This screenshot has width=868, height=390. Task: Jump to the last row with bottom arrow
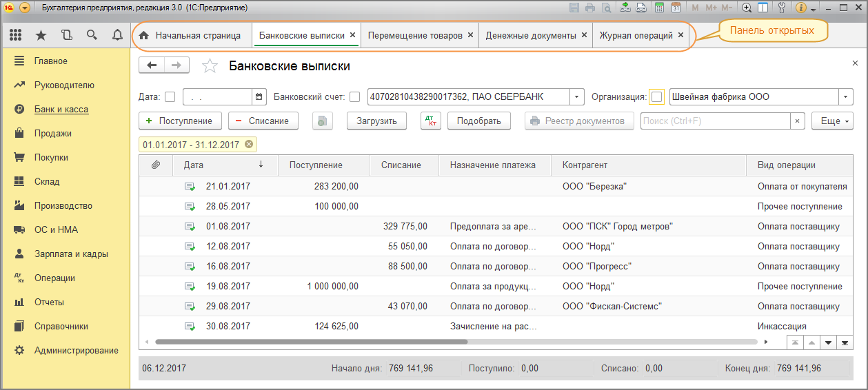[x=844, y=342]
